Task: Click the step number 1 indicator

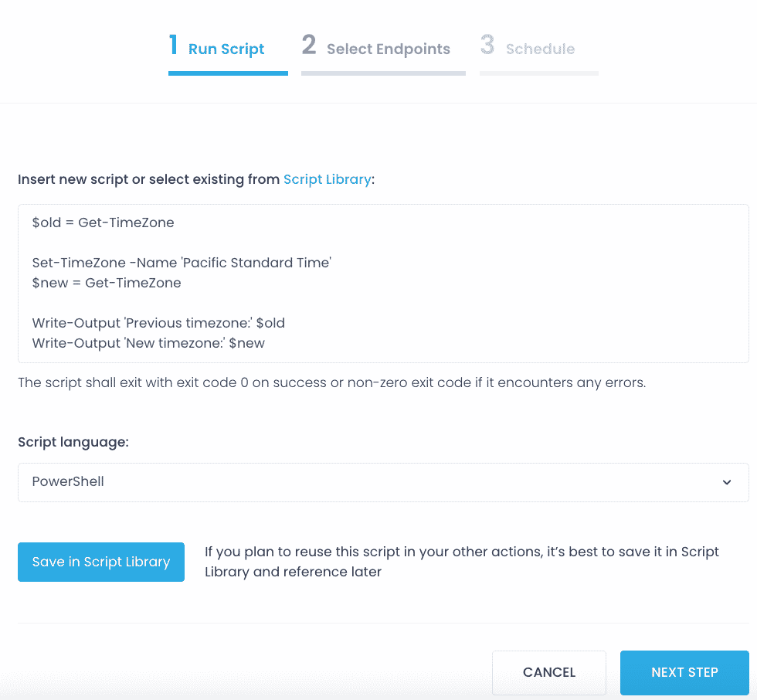Action: pyautogui.click(x=174, y=46)
